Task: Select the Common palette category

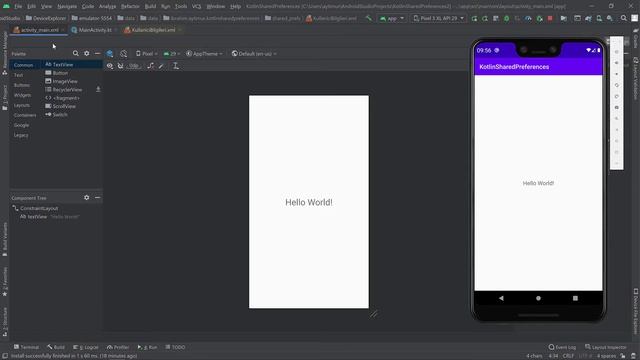Action: (x=23, y=65)
